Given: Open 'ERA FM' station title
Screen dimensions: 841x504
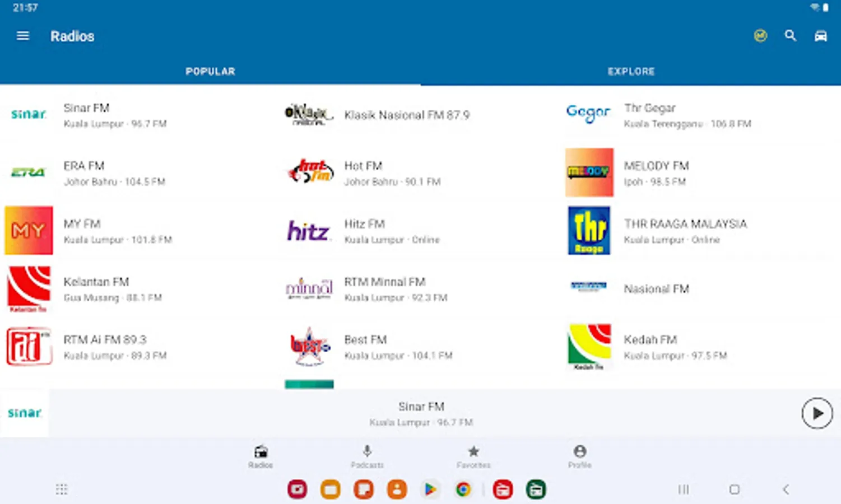Looking at the screenshot, I should point(84,166).
